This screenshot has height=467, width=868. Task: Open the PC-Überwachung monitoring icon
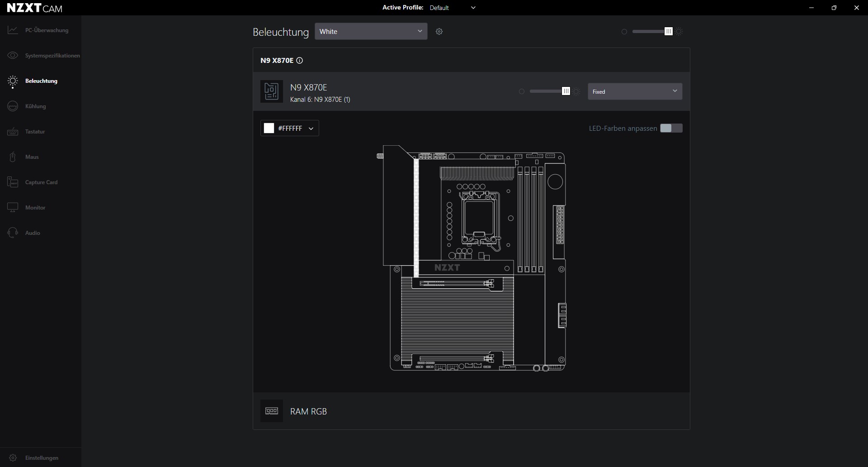click(x=13, y=30)
